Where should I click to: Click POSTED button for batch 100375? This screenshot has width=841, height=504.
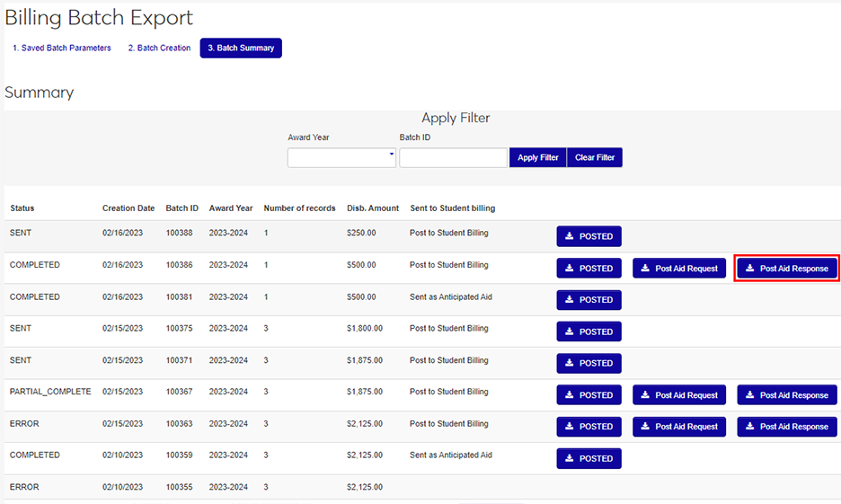point(589,332)
